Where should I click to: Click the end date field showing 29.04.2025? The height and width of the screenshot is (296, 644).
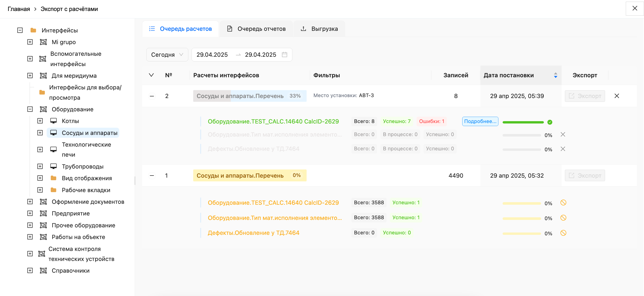pos(260,55)
